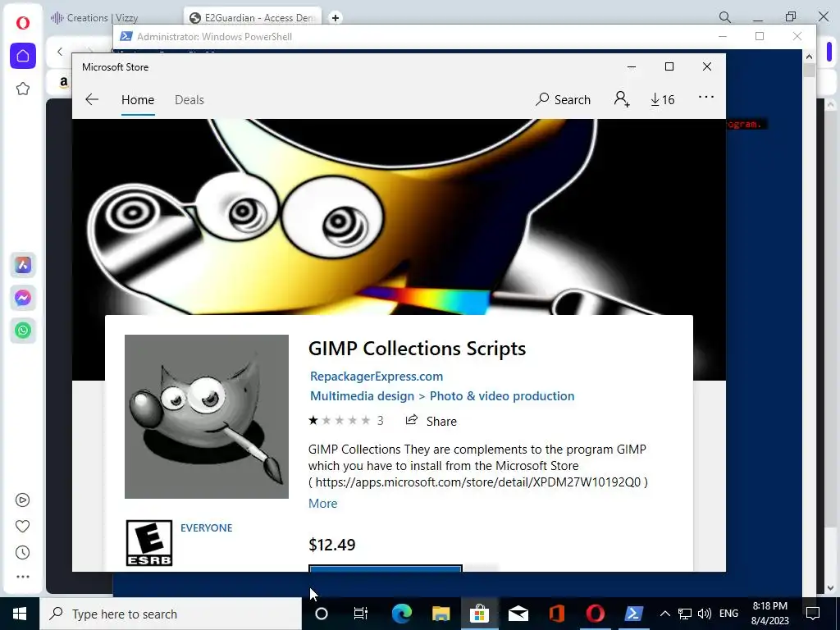840x630 pixels.
Task: Open a new Opera tab
Action: 336,18
